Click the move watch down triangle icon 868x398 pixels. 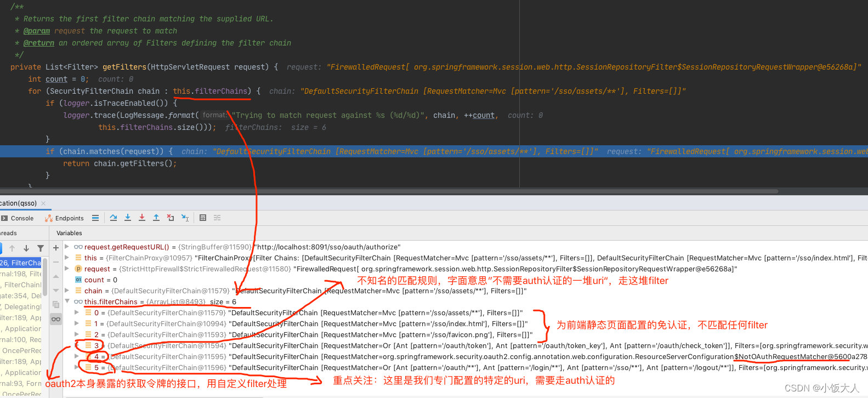(56, 291)
